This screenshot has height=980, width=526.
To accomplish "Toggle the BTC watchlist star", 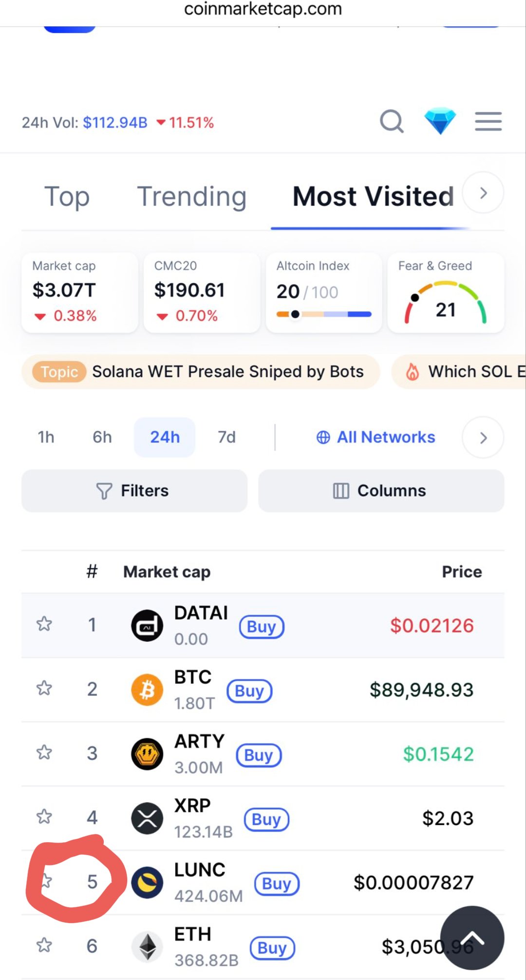I will pyautogui.click(x=44, y=688).
